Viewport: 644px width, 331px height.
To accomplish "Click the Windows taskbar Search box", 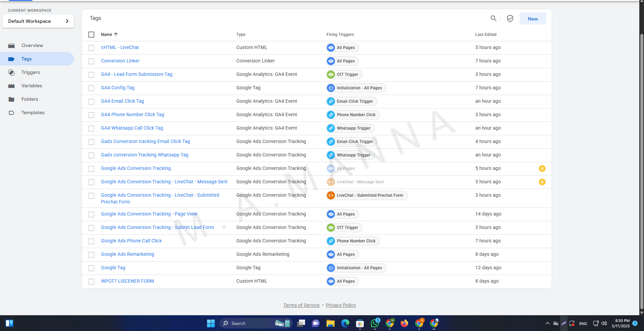I will tap(248, 323).
